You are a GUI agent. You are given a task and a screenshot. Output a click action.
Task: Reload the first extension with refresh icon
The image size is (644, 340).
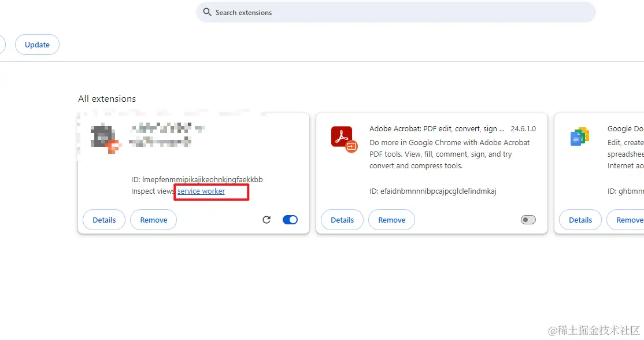[267, 220]
